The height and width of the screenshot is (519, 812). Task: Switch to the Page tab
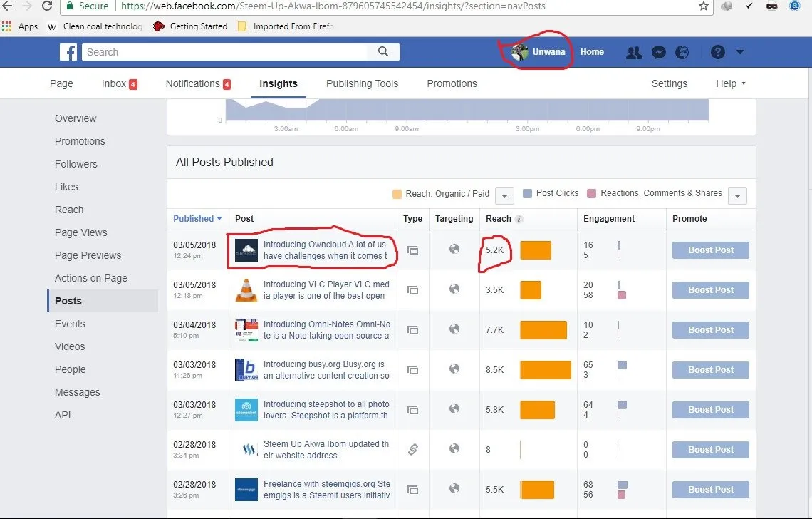(x=61, y=83)
